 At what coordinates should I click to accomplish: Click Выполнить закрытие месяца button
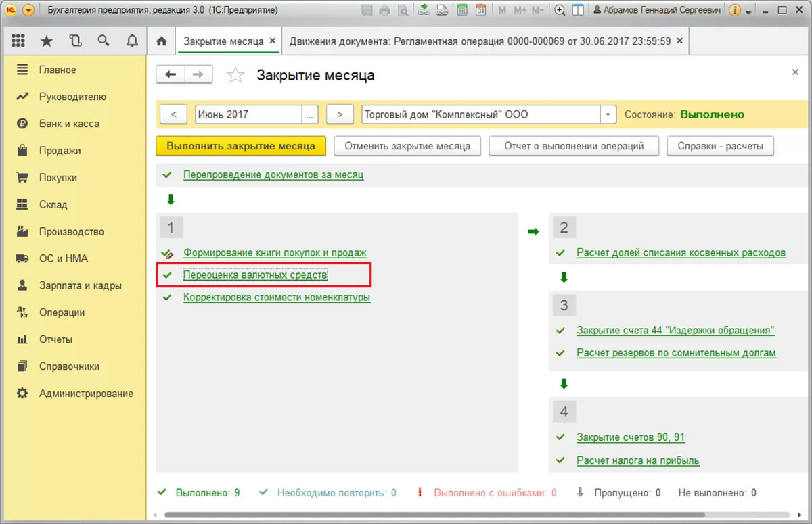(x=241, y=145)
